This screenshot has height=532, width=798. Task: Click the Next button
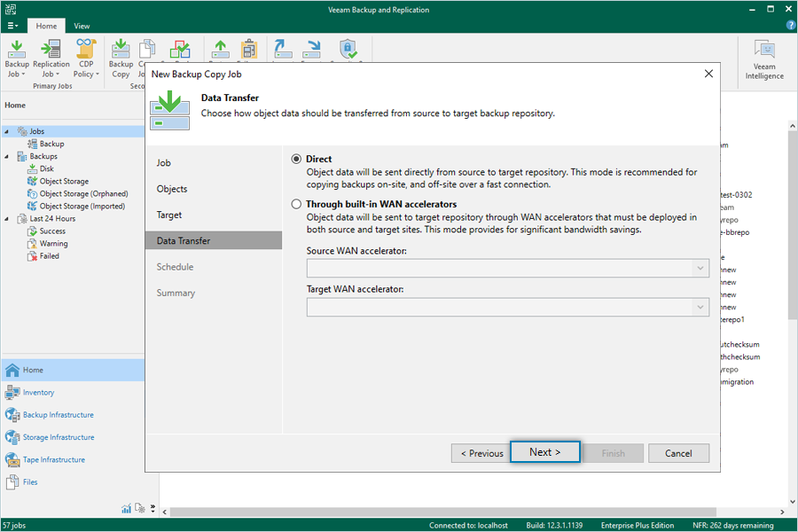coord(544,452)
